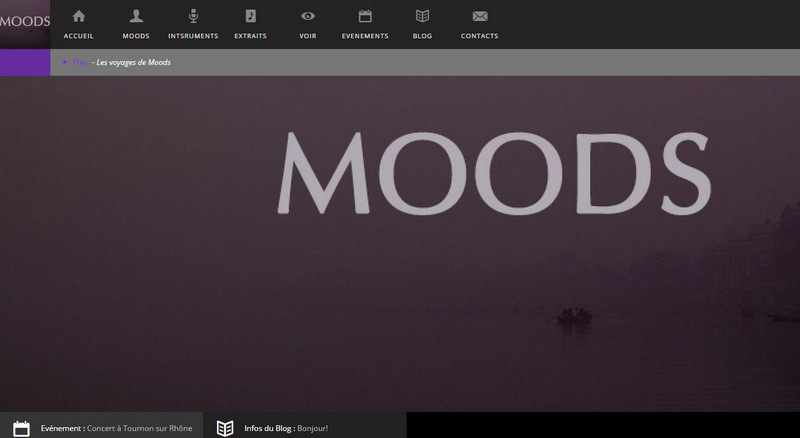Open the Bonjour! blog post link
800x438 pixels.
[x=313, y=428]
